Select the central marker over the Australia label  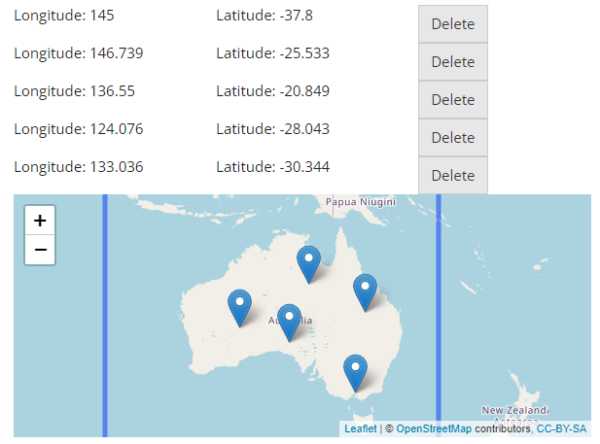[x=289, y=321]
